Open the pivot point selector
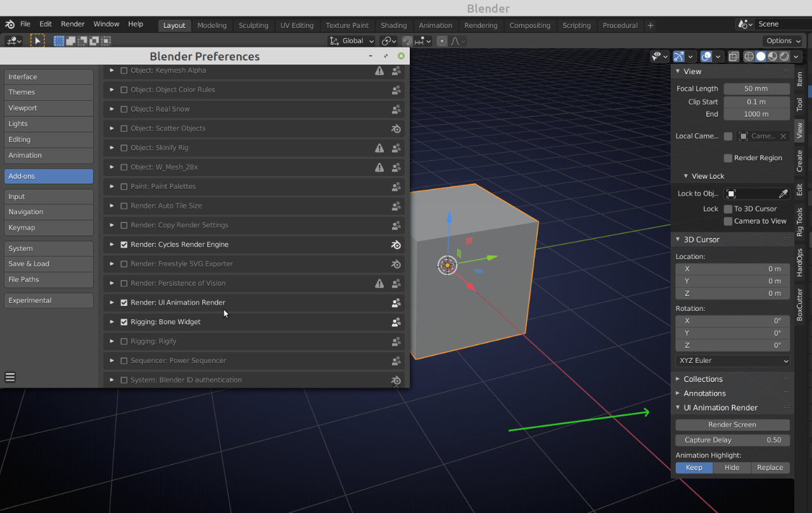The height and width of the screenshot is (513, 812). (x=388, y=41)
